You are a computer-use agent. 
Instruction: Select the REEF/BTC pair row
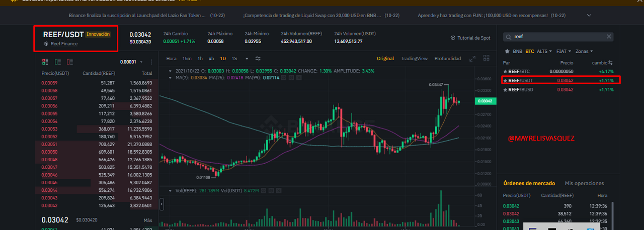tap(558, 71)
